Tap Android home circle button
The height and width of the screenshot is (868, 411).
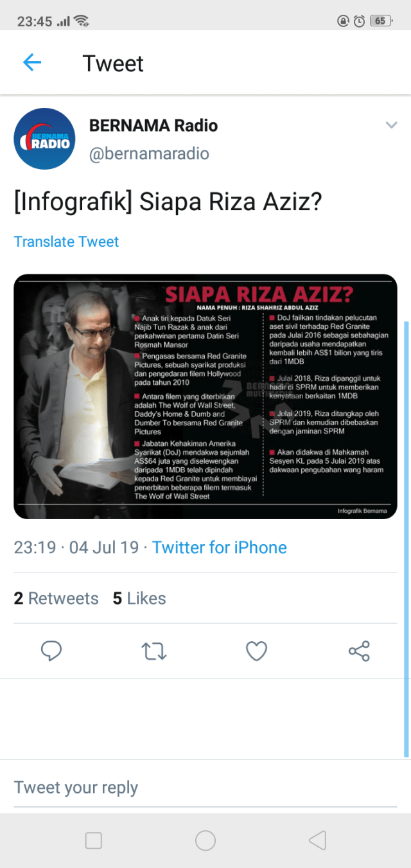tap(205, 840)
